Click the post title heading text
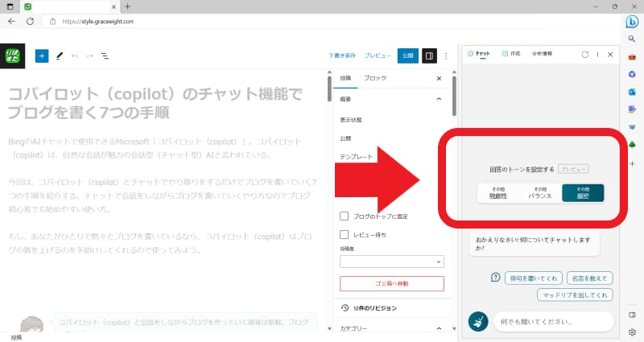The width and height of the screenshot is (644, 342). [x=155, y=103]
